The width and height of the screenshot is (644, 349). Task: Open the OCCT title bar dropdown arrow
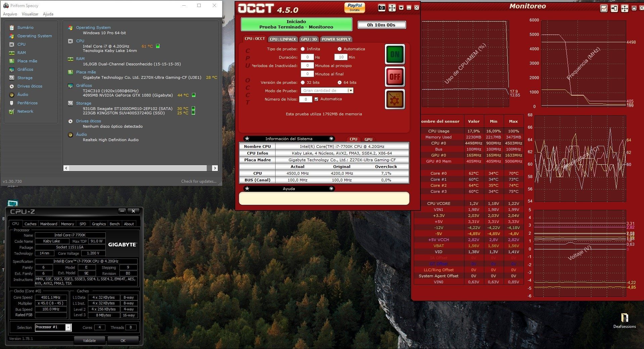coord(401,8)
